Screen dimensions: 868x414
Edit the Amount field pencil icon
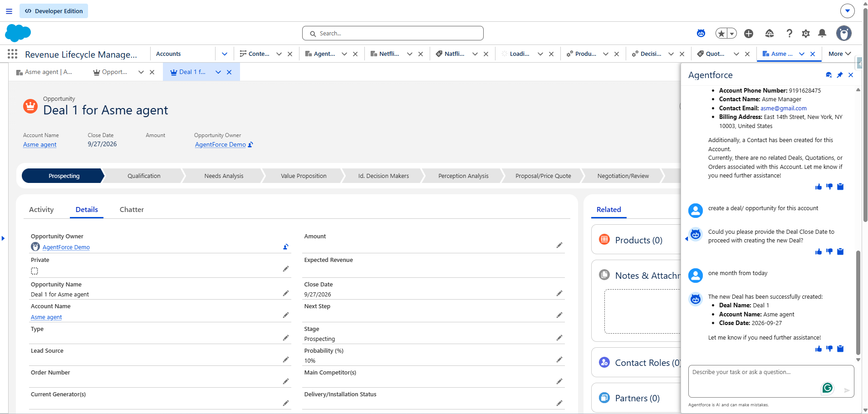point(559,245)
